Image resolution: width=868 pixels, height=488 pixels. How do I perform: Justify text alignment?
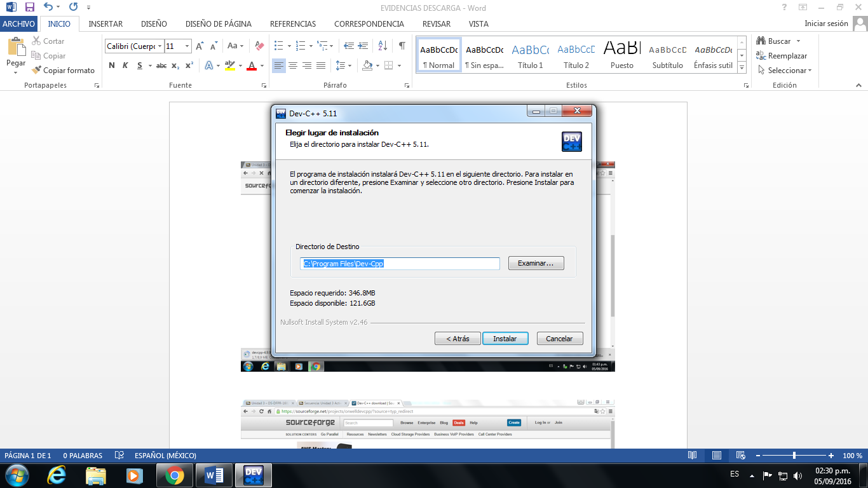click(x=321, y=65)
